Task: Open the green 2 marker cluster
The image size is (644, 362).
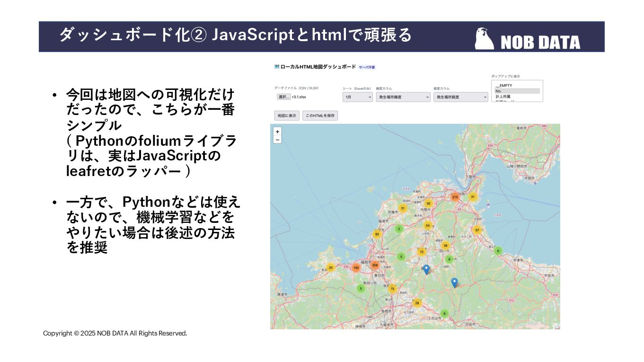Action: coord(399,229)
